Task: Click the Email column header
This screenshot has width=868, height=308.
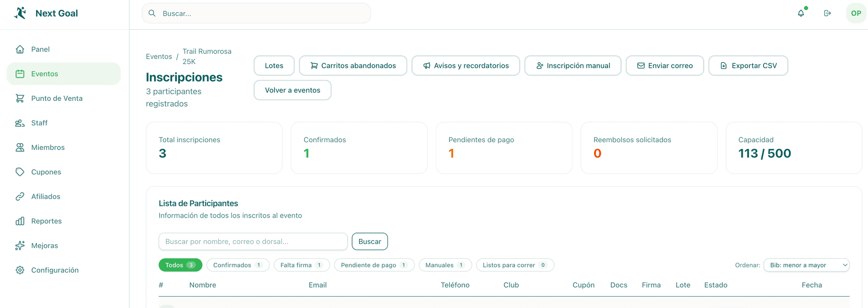Action: pos(318,285)
